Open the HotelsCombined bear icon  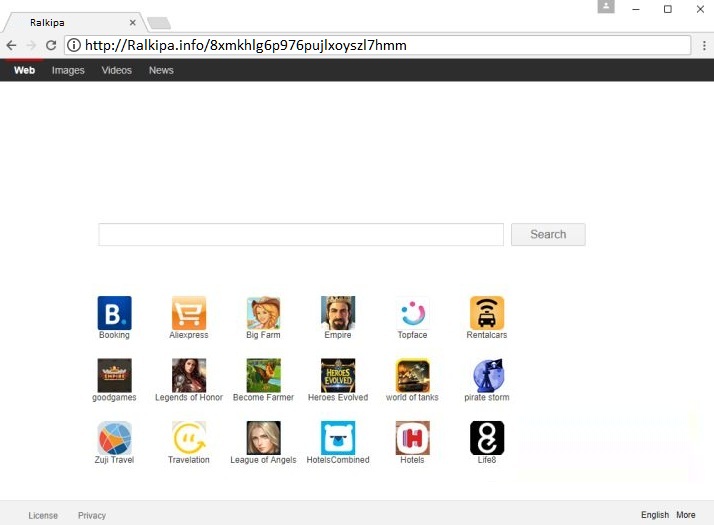coord(338,438)
